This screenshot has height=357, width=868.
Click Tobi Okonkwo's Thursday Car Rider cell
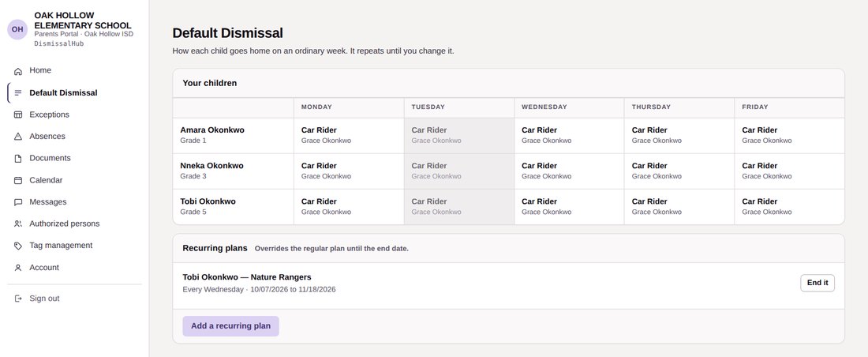pos(679,207)
